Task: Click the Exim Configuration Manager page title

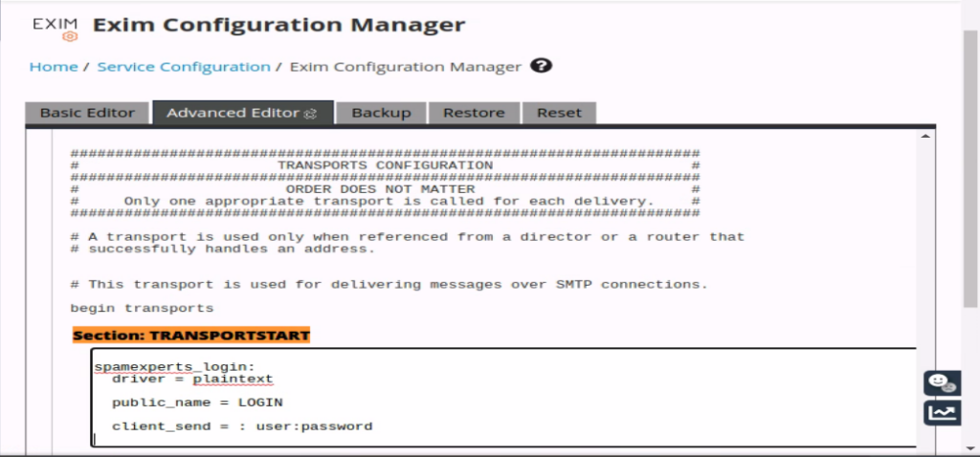Action: click(x=278, y=26)
